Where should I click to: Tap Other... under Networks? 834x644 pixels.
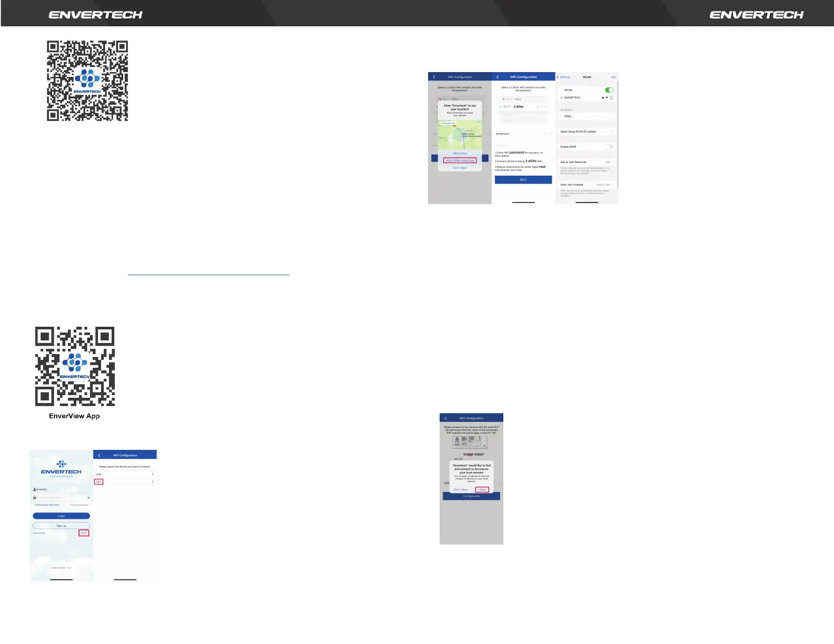tap(587, 116)
